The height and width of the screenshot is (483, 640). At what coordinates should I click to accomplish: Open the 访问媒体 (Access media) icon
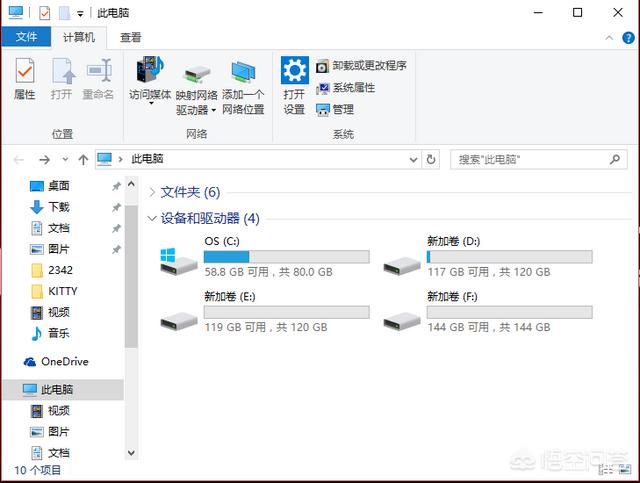coord(150,69)
